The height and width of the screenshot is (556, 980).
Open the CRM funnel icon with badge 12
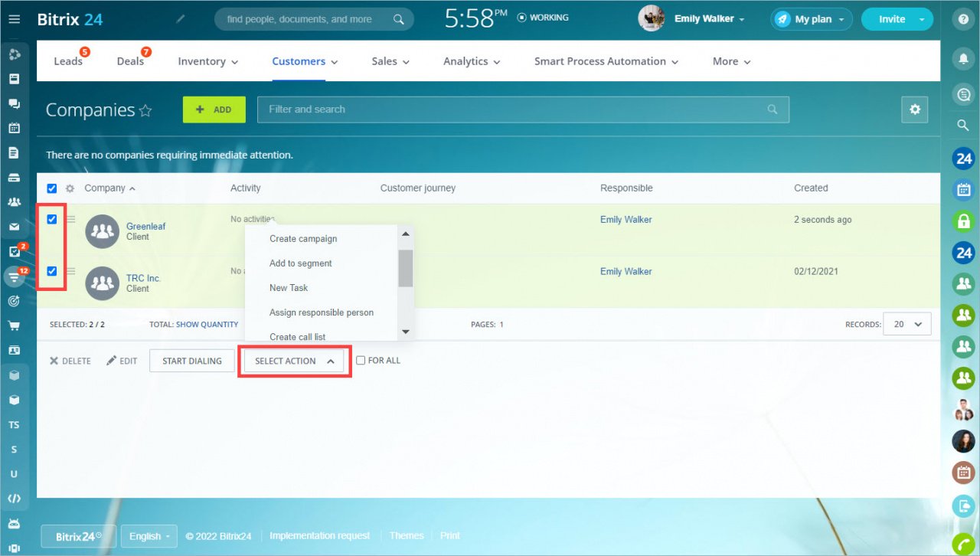point(14,276)
